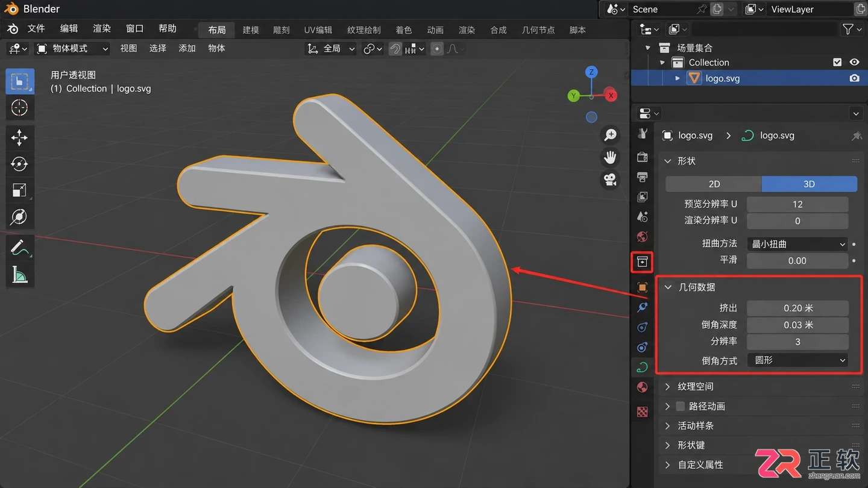The image size is (868, 488).
Task: Expand logo.svg in the outliner tree
Action: click(678, 78)
